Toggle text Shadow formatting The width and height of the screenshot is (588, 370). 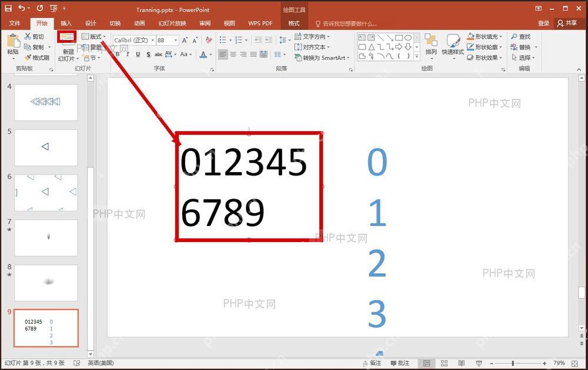click(148, 54)
